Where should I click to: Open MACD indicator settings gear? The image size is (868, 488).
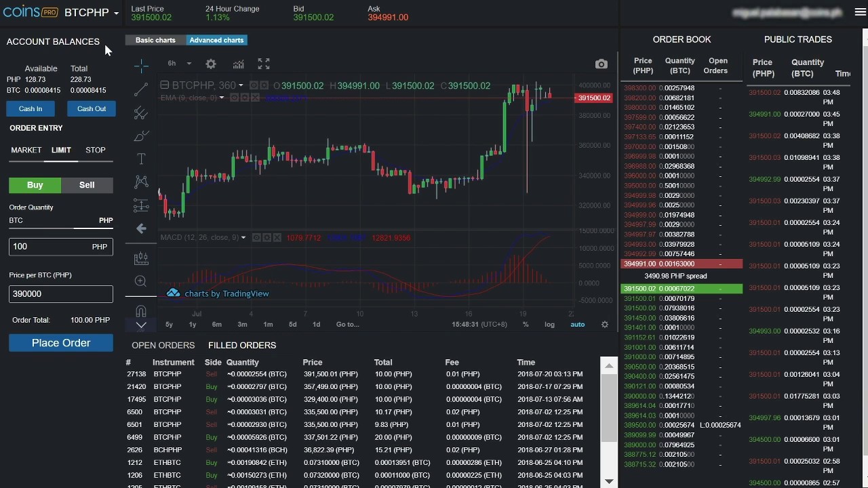pyautogui.click(x=267, y=238)
